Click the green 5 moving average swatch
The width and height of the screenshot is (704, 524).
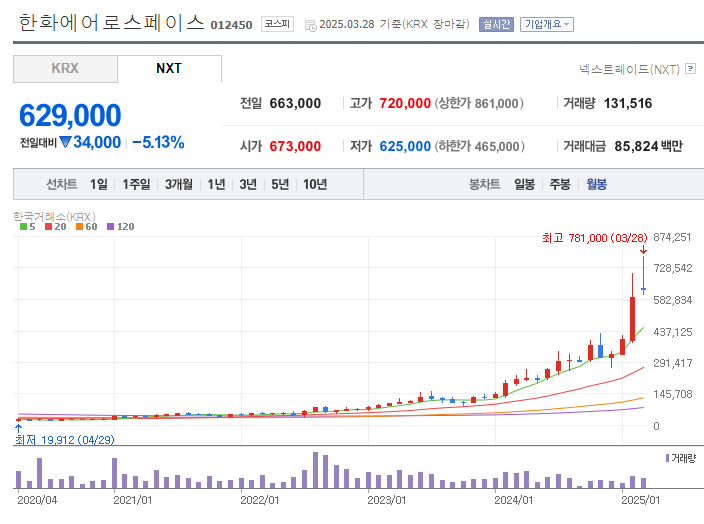click(23, 227)
